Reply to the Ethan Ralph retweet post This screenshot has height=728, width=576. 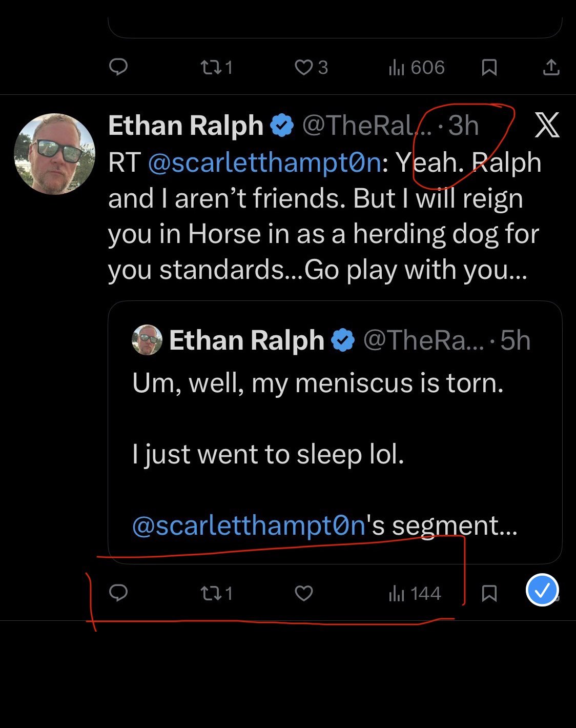[x=118, y=593]
